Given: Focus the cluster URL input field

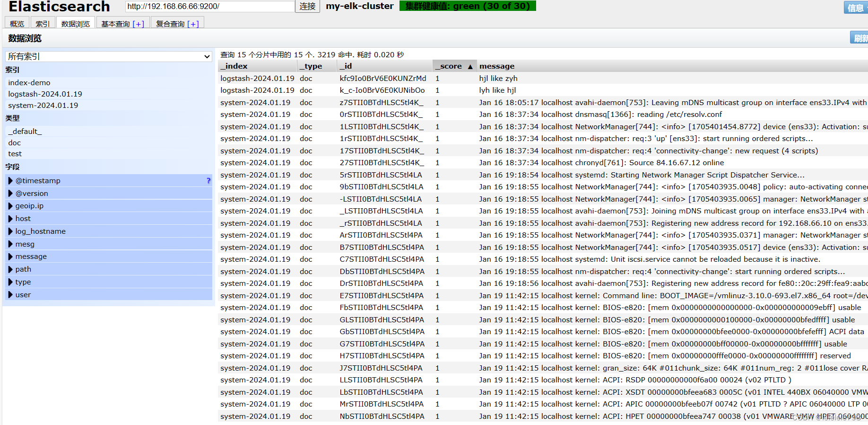Looking at the screenshot, I should (x=210, y=6).
